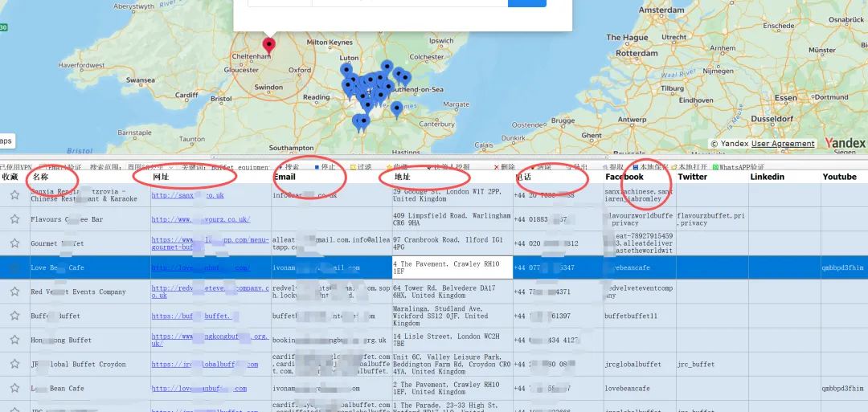
Task: Click address '4 The Pavement, Crawley RH10 1EF'
Action: click(452, 267)
